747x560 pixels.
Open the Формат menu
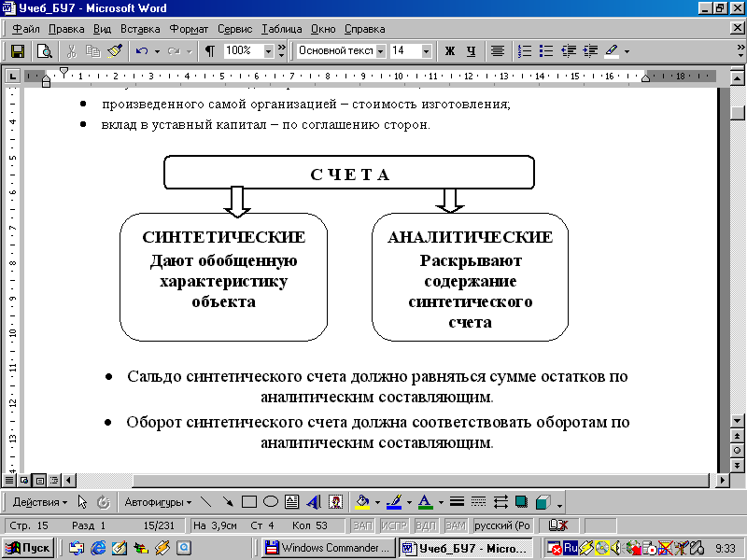pyautogui.click(x=189, y=29)
